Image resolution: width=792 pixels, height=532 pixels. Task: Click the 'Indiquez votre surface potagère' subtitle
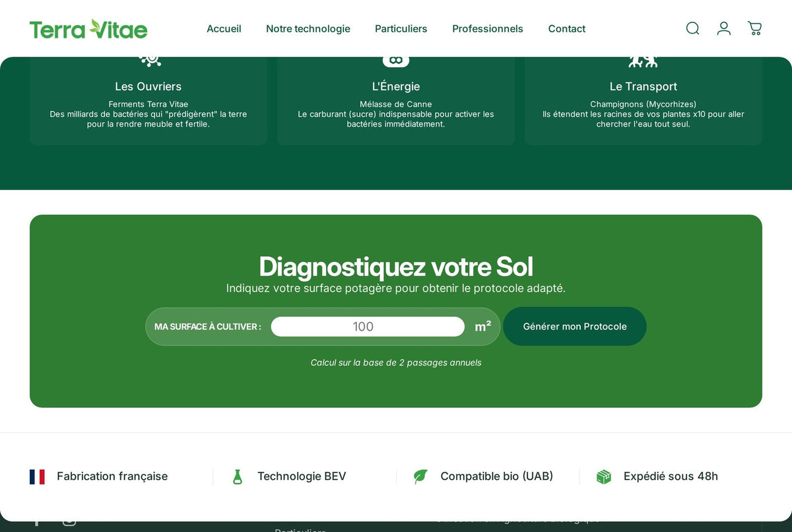pos(396,288)
